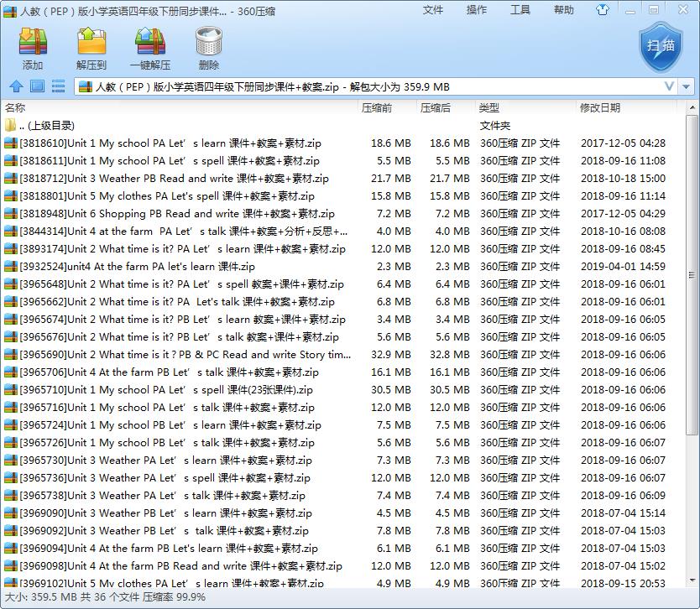Screen dimensions: 700x609
Task: Open the 文件 (File) menu
Action: [433, 10]
